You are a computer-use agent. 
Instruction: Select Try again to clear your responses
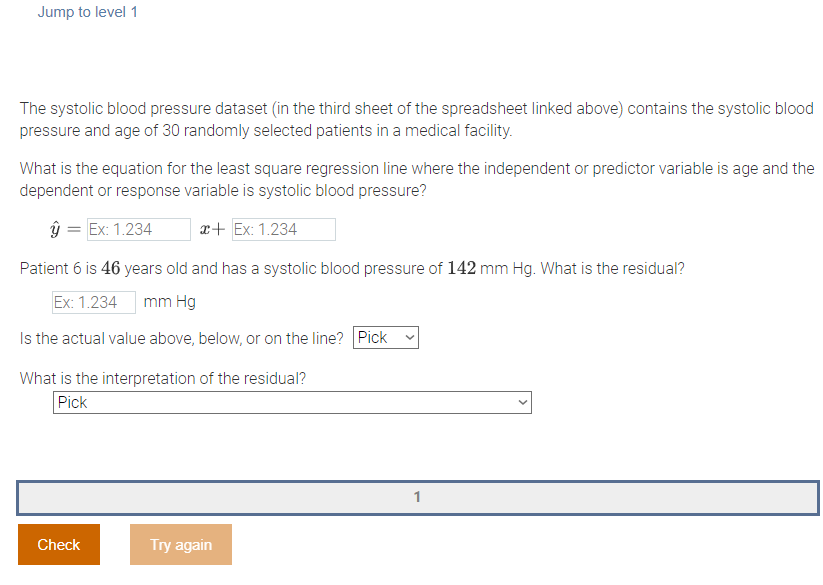pyautogui.click(x=180, y=544)
